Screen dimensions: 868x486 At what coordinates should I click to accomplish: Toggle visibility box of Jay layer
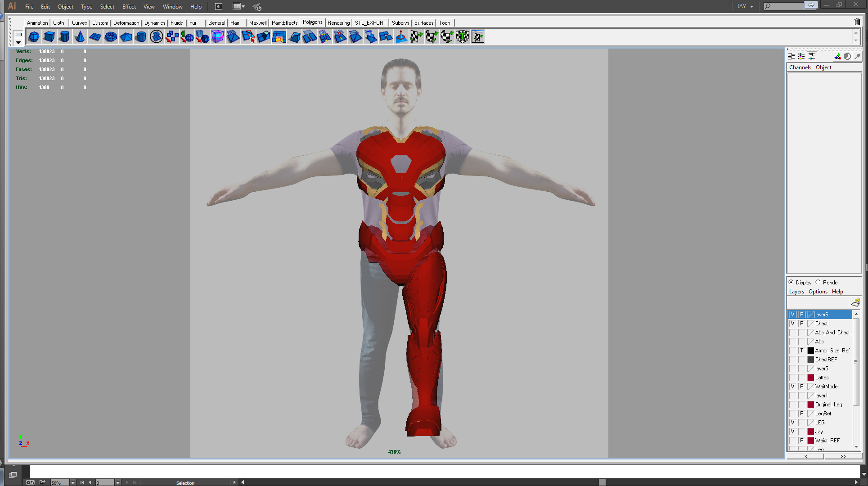793,432
